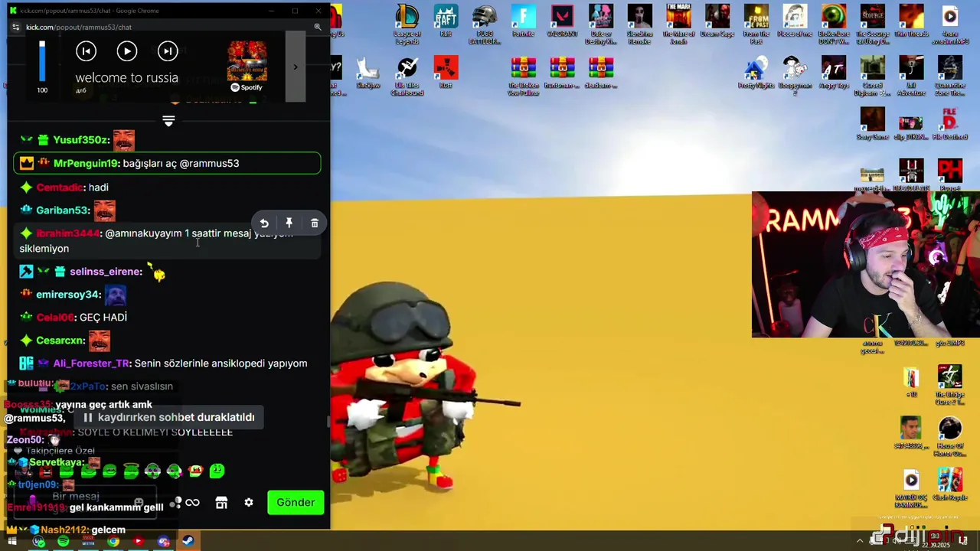
Task: Open Angry Toys desktop shortcut
Action: tap(834, 72)
